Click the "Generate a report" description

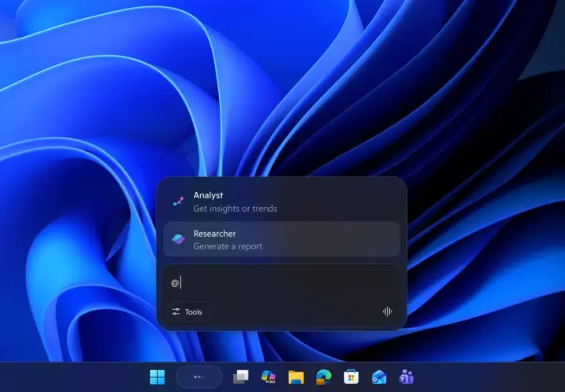point(228,246)
